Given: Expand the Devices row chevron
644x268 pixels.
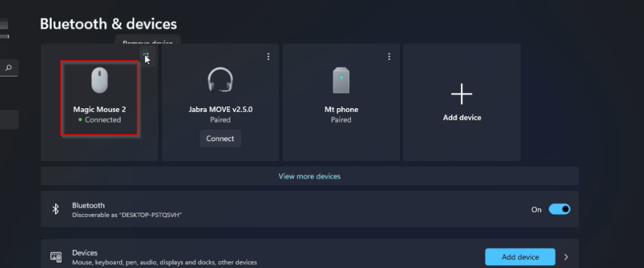Looking at the screenshot, I should (x=566, y=257).
